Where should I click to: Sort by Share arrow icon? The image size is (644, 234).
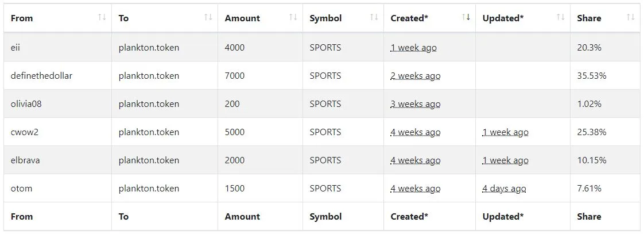(x=630, y=17)
